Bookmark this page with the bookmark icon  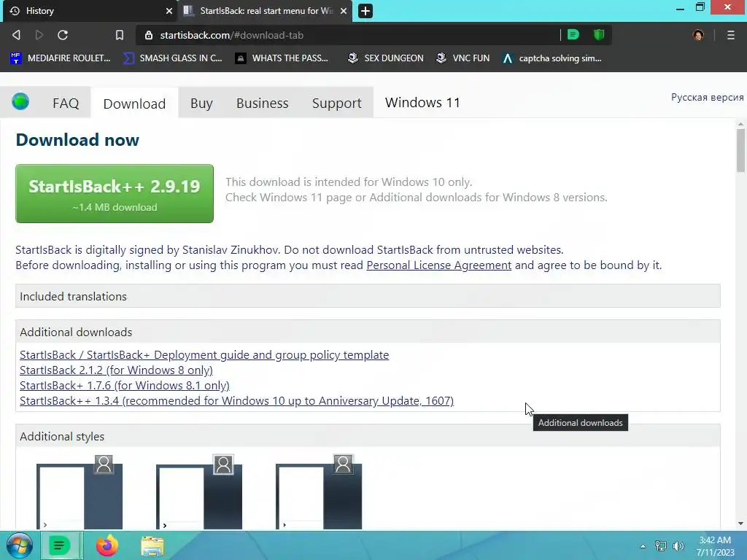click(x=120, y=35)
